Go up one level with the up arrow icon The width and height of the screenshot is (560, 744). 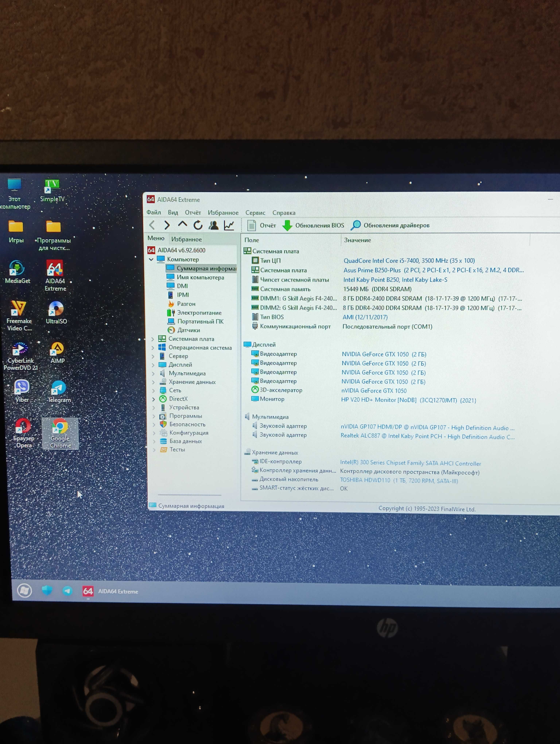click(182, 224)
